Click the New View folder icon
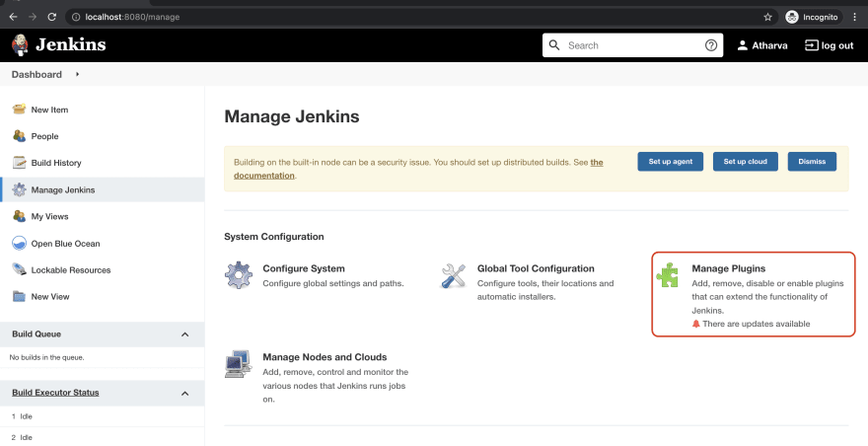The height and width of the screenshot is (446, 868). point(20,296)
